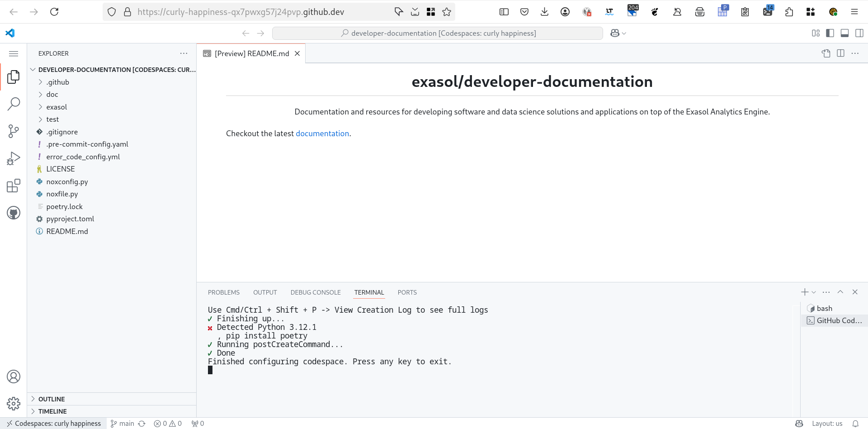Open the Run and Debug view

(14, 158)
